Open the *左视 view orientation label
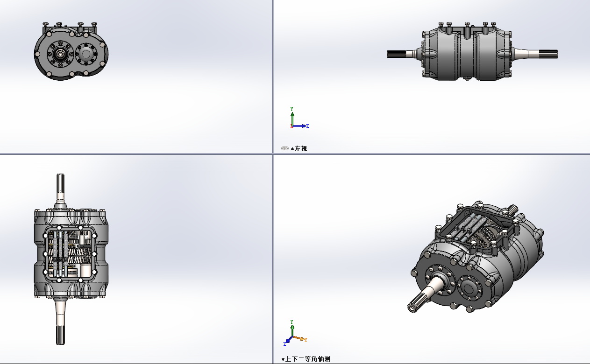Viewport: 590px width, 364px height. coord(299,149)
